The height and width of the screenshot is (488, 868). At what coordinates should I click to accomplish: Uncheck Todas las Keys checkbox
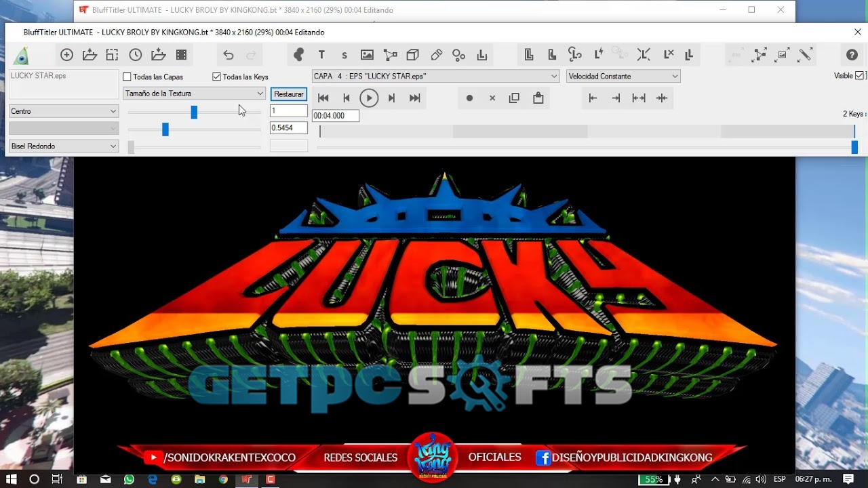point(217,77)
